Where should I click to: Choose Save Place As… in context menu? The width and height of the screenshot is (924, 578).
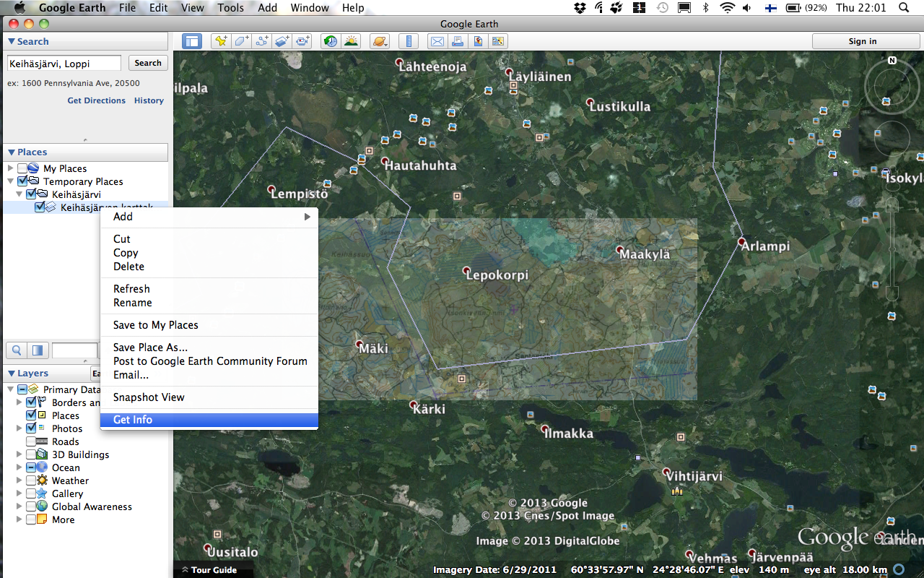[209, 348]
